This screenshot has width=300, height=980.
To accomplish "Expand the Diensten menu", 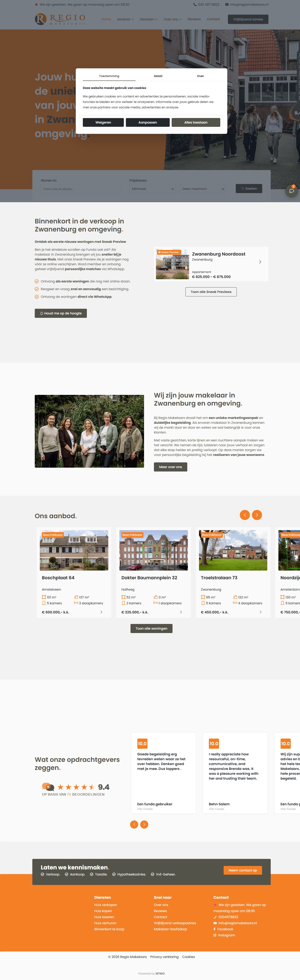I will (x=148, y=19).
